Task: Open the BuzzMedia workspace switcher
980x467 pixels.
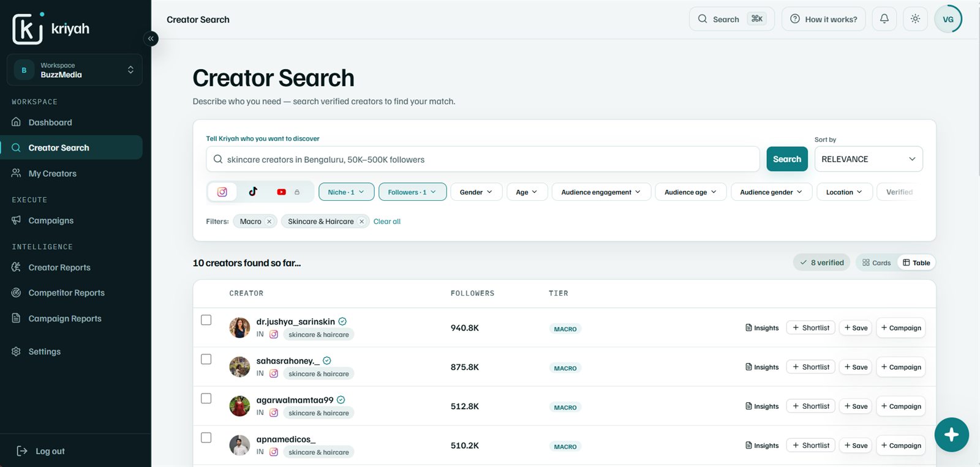Action: tap(74, 70)
